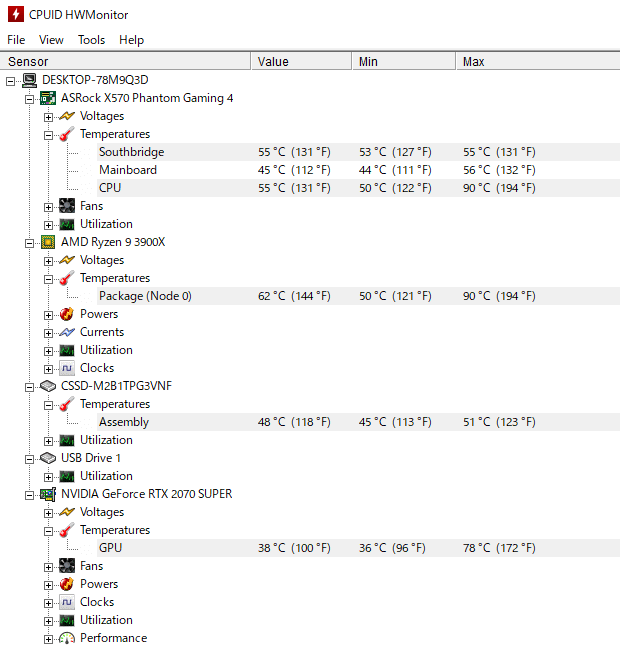Click the Currents icon under AMD Ryzen 9

click(x=67, y=332)
